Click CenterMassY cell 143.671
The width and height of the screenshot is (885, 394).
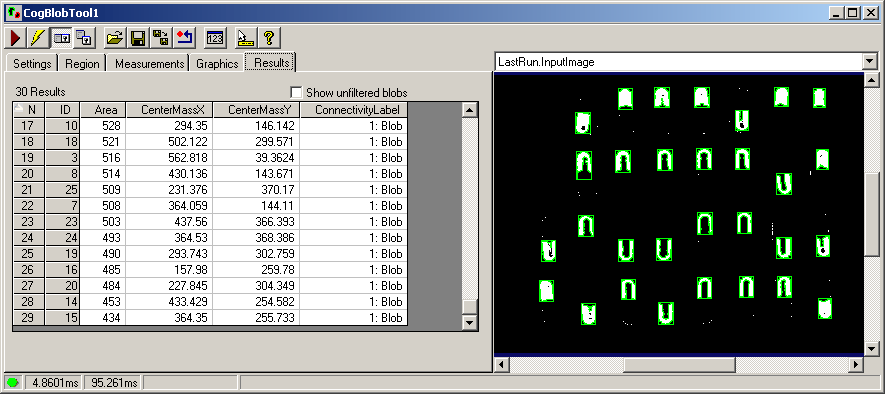(x=256, y=174)
